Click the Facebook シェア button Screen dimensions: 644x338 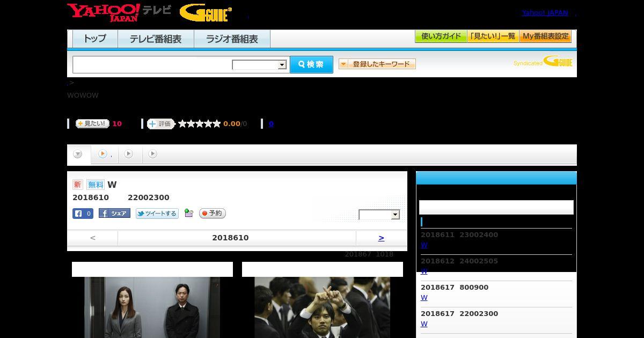(114, 214)
